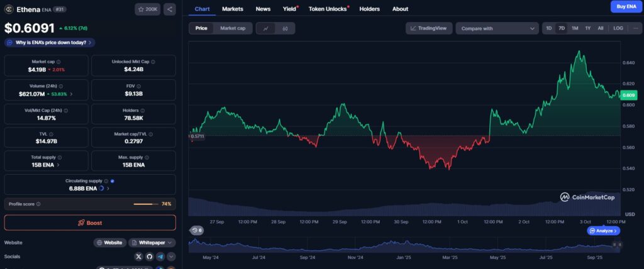Screen dimensions: 644x269
Task: Open the more chart options ellipsis
Action: coord(635,28)
